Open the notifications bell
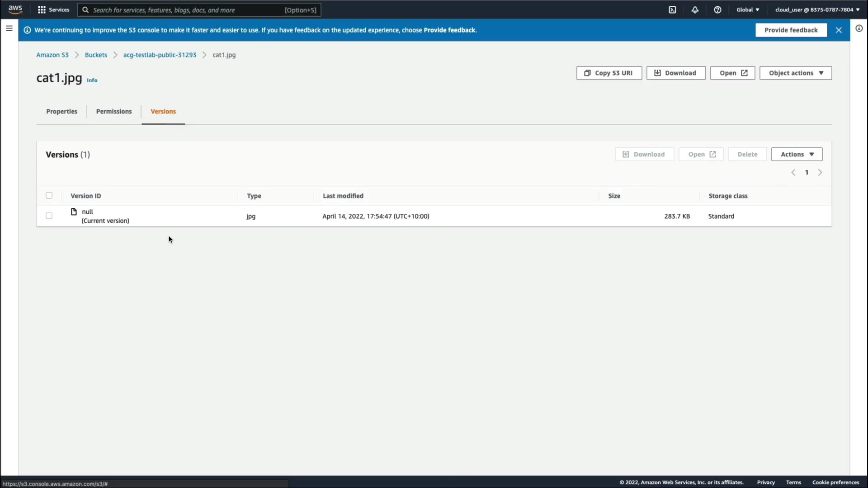Screen dimensions: 868x488 (695, 9)
